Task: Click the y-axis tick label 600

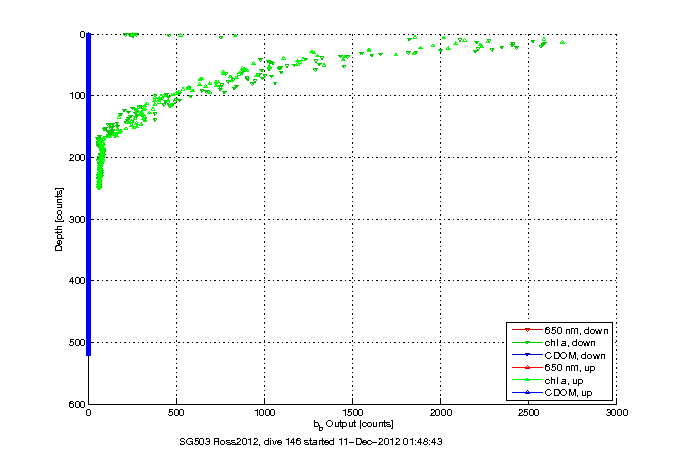Action: [77, 404]
